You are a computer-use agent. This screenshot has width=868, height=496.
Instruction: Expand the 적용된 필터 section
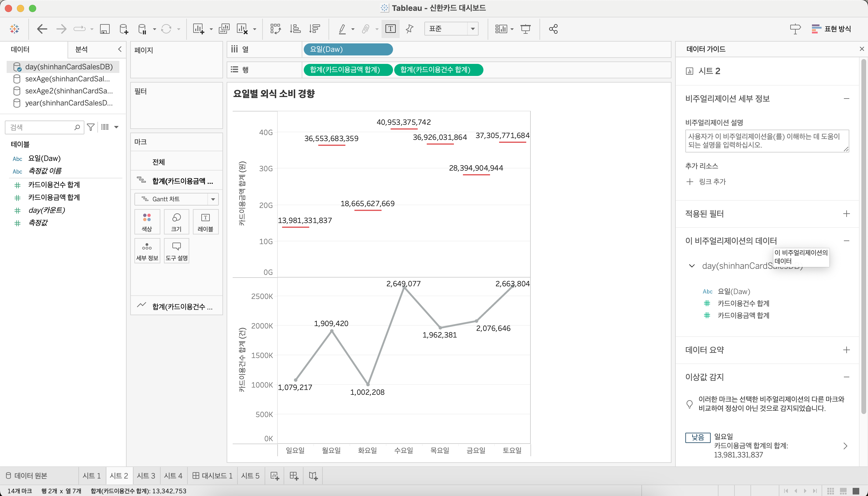[846, 214]
